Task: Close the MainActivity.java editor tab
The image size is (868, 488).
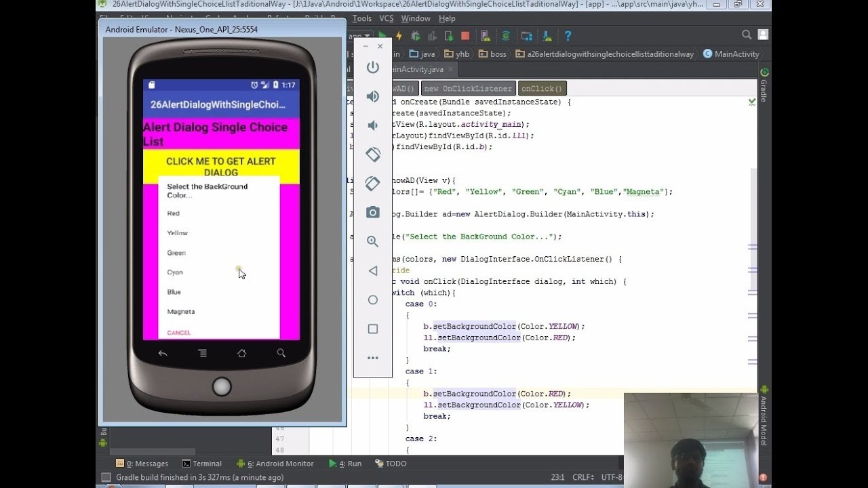Action: point(450,69)
